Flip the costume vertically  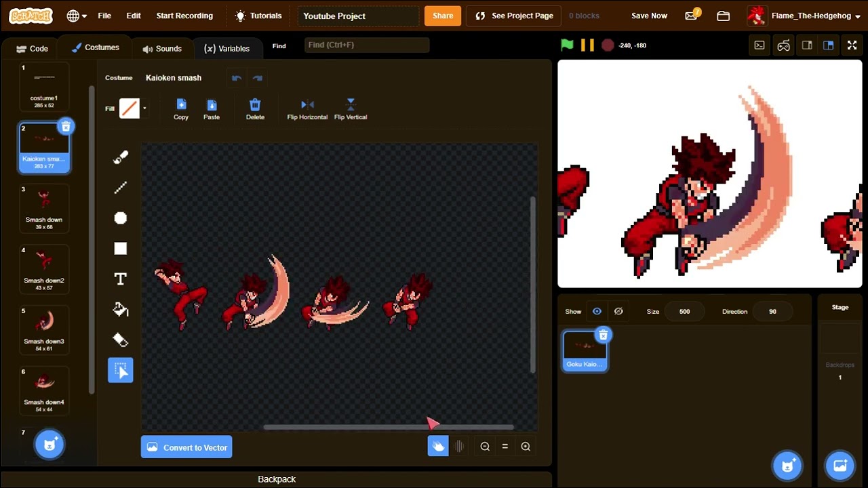point(351,109)
